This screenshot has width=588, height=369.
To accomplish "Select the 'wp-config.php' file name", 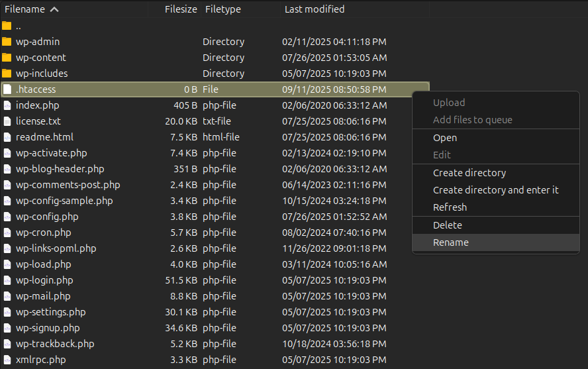I will pyautogui.click(x=47, y=217).
